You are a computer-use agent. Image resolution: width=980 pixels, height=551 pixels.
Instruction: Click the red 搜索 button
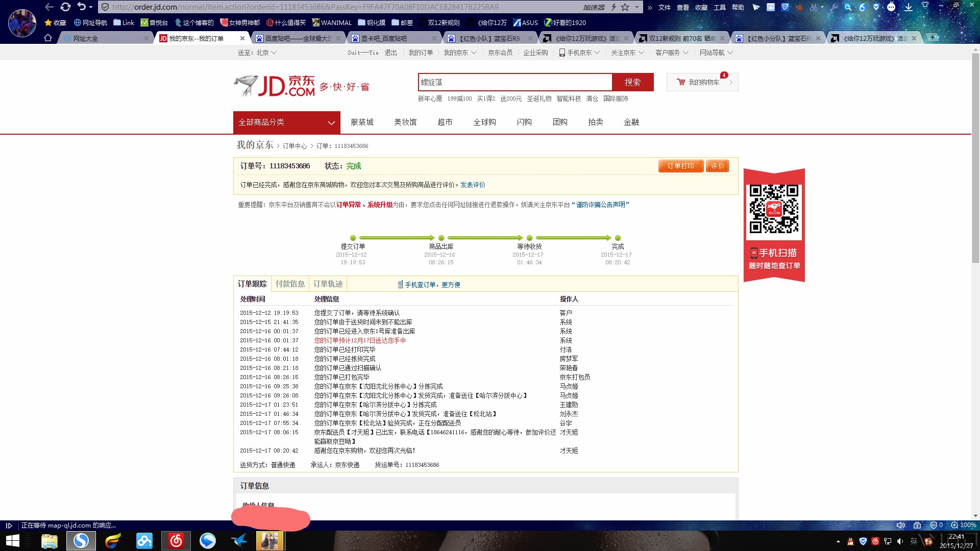632,82
